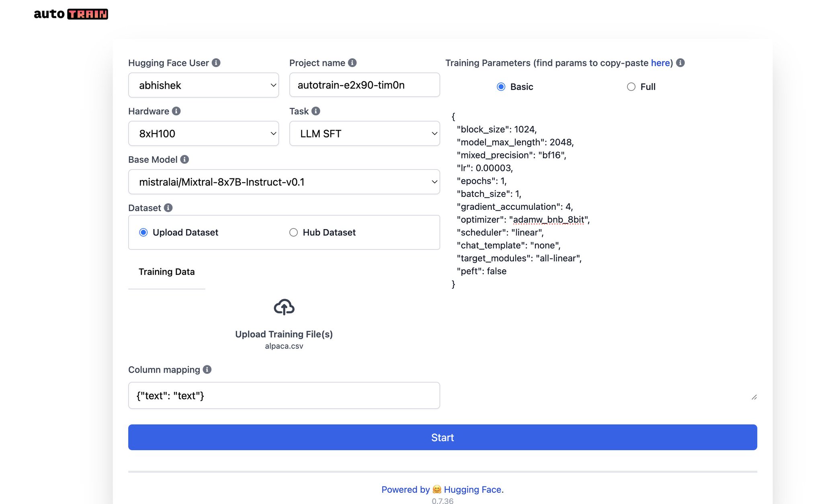This screenshot has height=504, width=823.
Task: Click Upload Training File(s) label
Action: [284, 334]
